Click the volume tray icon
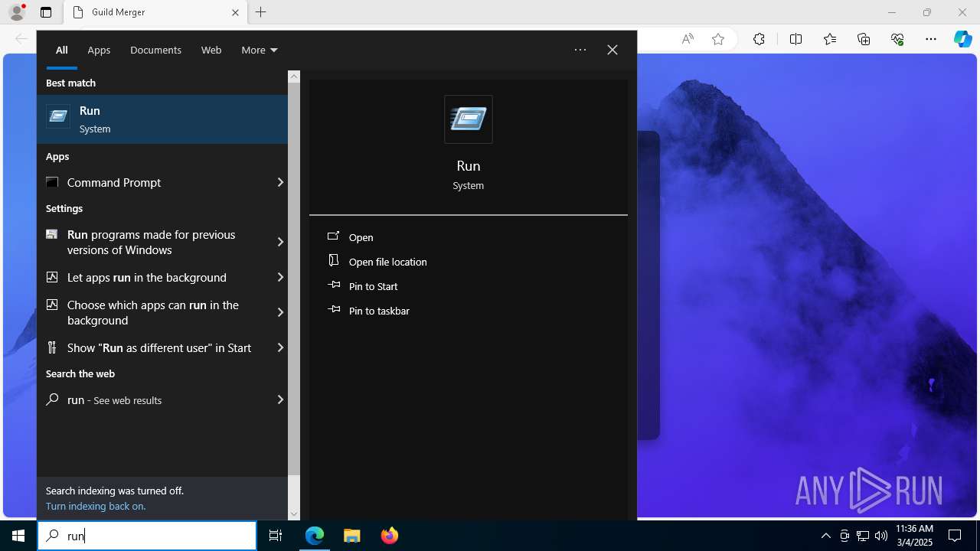980x551 pixels. click(x=881, y=536)
